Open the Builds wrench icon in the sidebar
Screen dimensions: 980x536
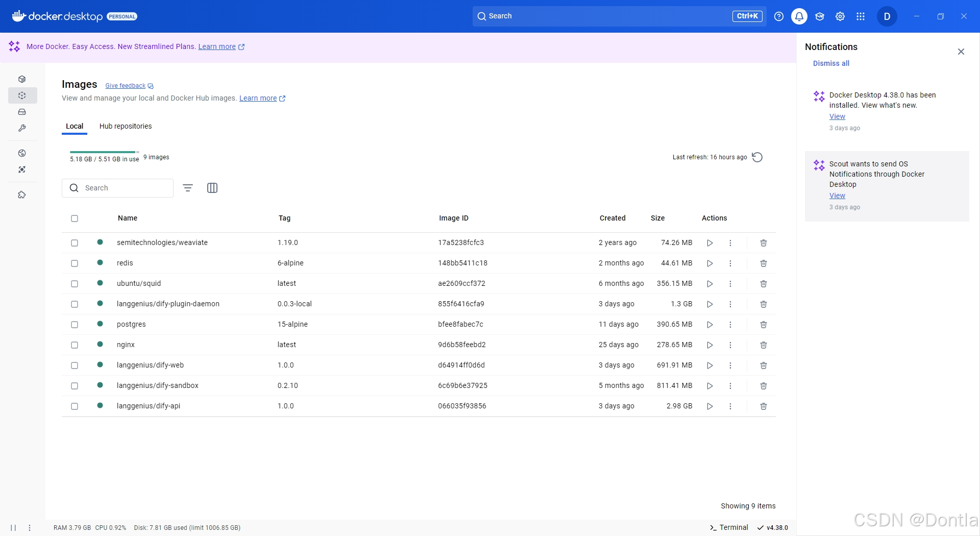pos(22,128)
